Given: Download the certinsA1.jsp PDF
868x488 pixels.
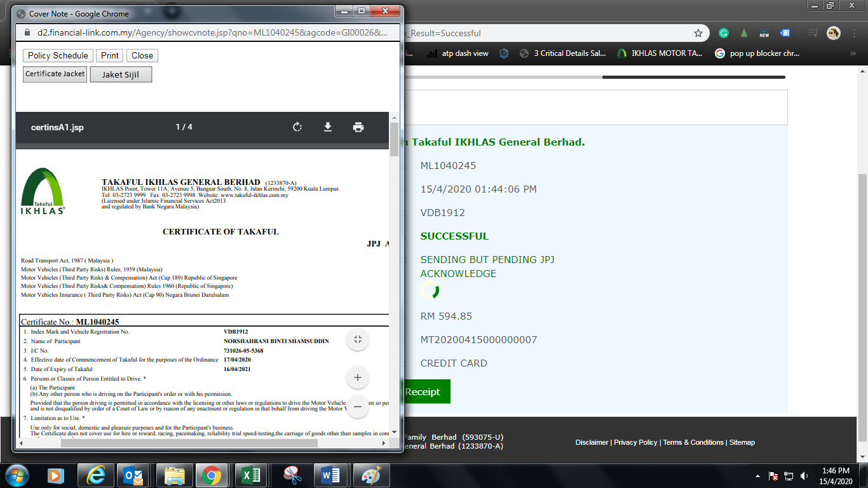Looking at the screenshot, I should [328, 127].
